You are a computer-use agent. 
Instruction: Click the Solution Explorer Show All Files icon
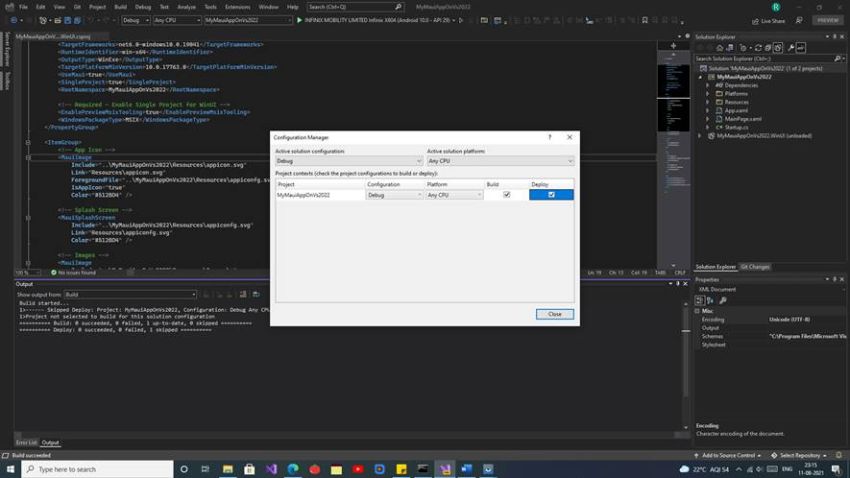[778, 48]
